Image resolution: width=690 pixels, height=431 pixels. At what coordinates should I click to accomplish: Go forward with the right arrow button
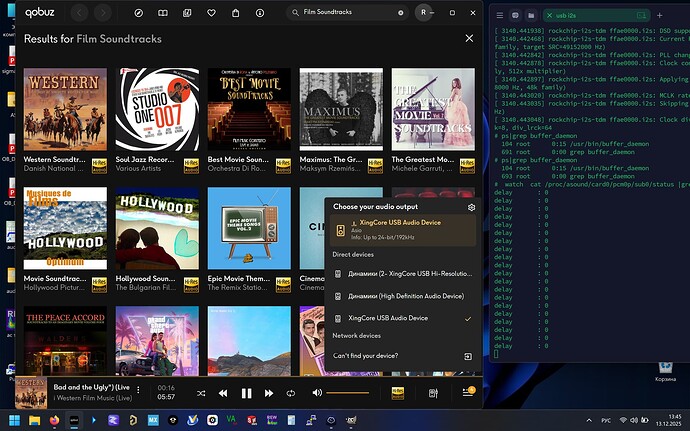[103, 13]
